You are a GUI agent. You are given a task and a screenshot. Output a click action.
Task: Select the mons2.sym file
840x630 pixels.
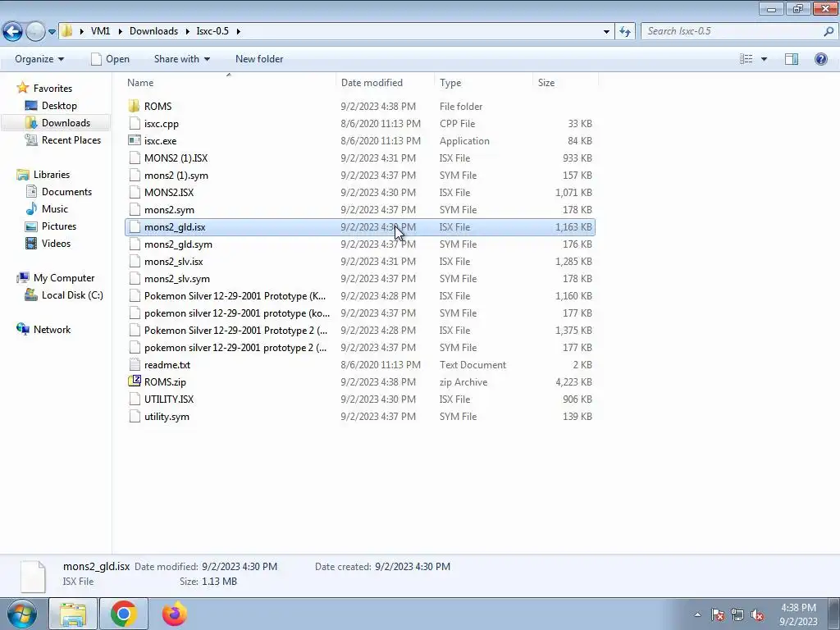pos(169,209)
